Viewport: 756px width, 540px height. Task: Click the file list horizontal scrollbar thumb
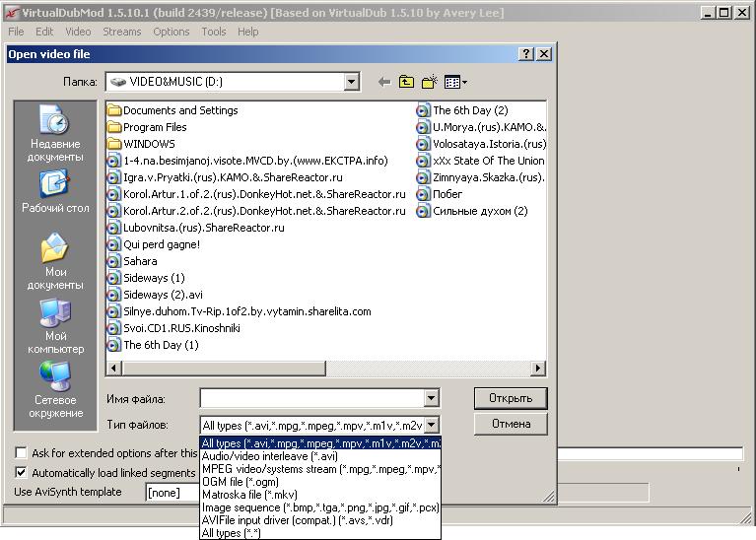tap(224, 369)
